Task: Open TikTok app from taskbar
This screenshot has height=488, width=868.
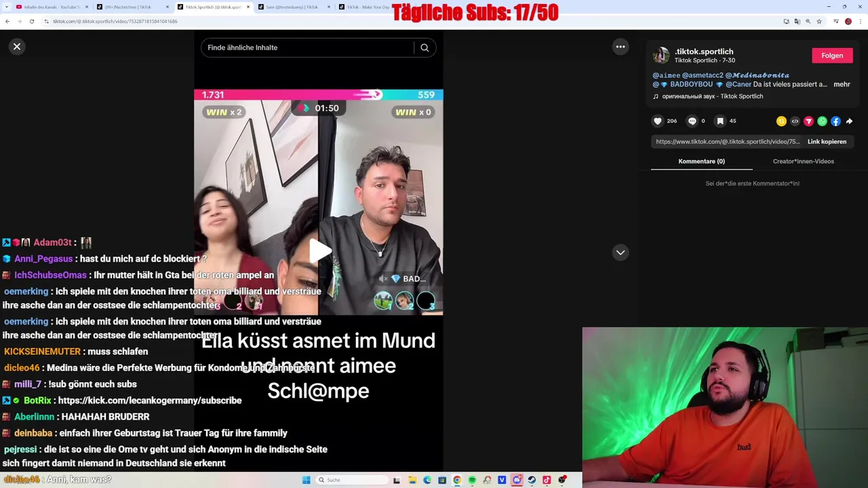Action: pos(547,480)
